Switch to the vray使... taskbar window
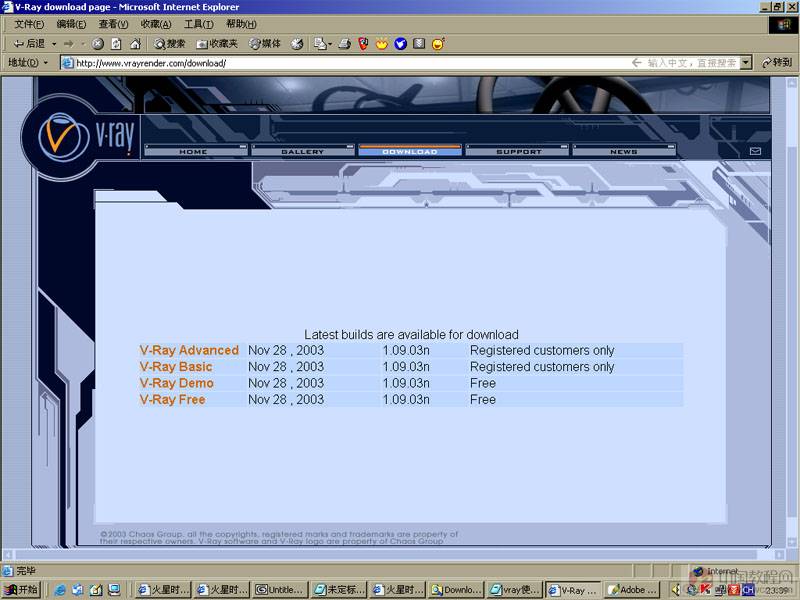The height and width of the screenshot is (600, 800). [514, 590]
